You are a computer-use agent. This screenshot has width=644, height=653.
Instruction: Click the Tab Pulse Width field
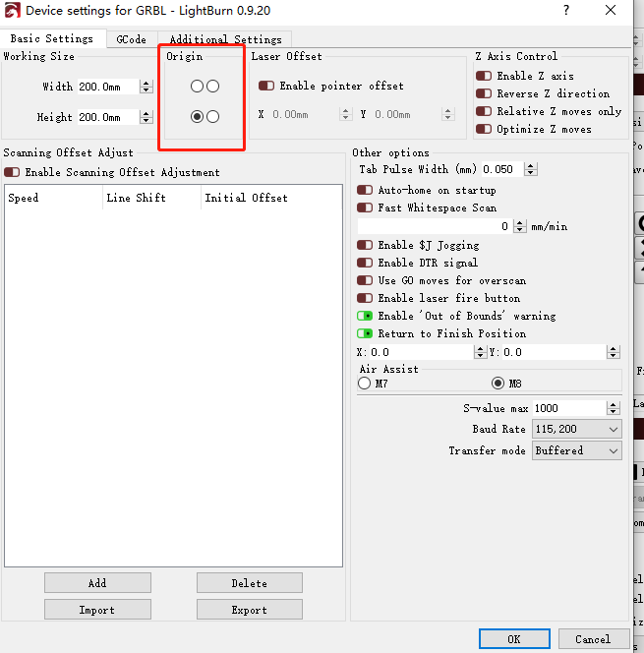pos(502,169)
